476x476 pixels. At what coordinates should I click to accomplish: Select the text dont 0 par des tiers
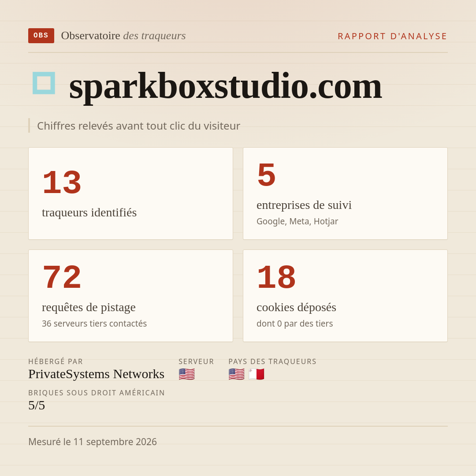294,324
